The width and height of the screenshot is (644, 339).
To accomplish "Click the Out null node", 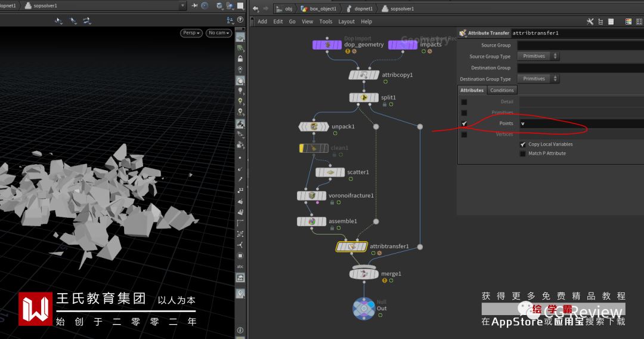I will 364,308.
